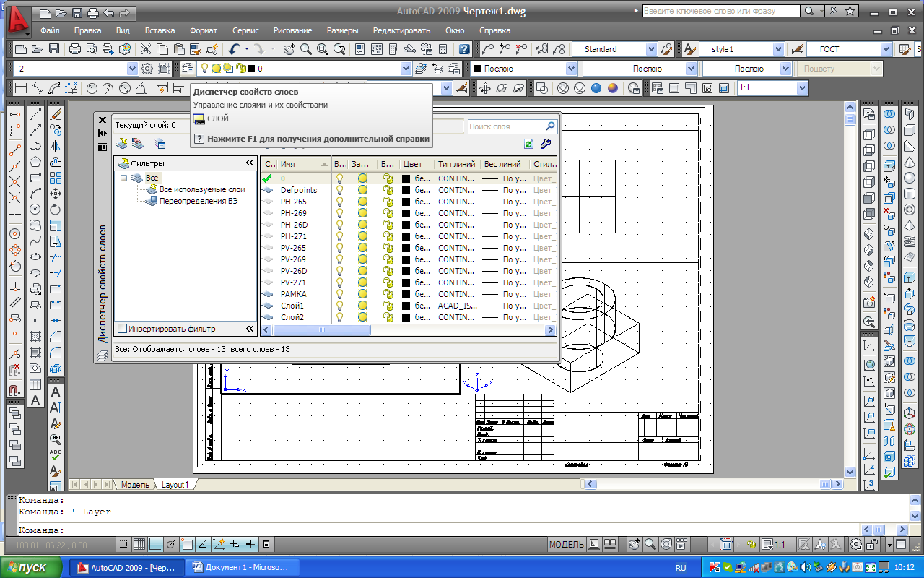Open the Правка menu
This screenshot has height=578, width=924.
point(87,30)
